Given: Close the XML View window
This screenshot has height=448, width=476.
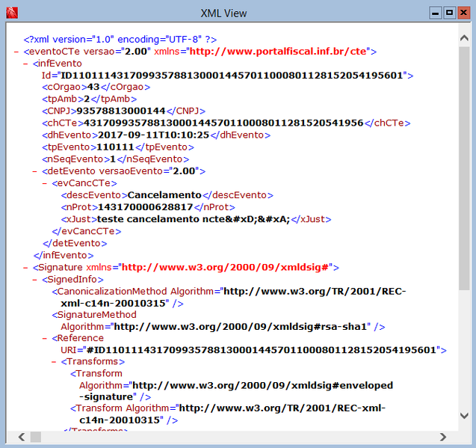Looking at the screenshot, I should pyautogui.click(x=463, y=13).
